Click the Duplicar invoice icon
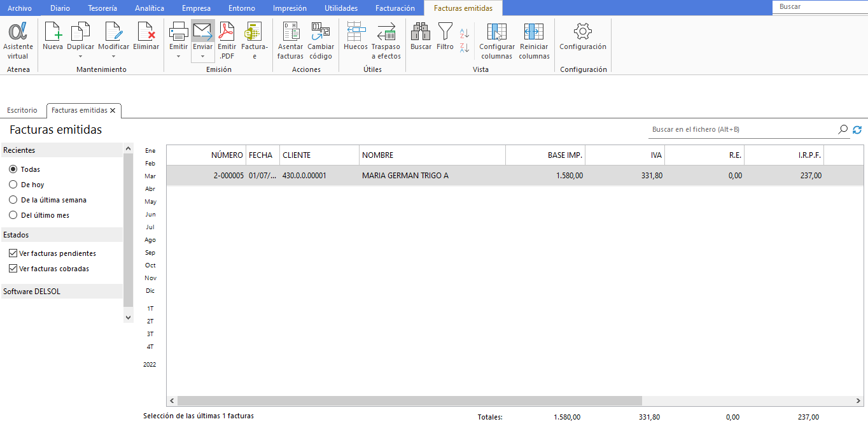The height and width of the screenshot is (431, 868). [80, 32]
